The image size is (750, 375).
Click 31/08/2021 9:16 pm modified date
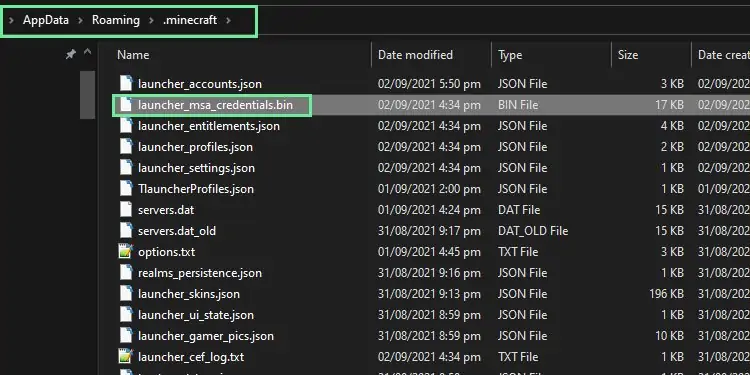[429, 273]
